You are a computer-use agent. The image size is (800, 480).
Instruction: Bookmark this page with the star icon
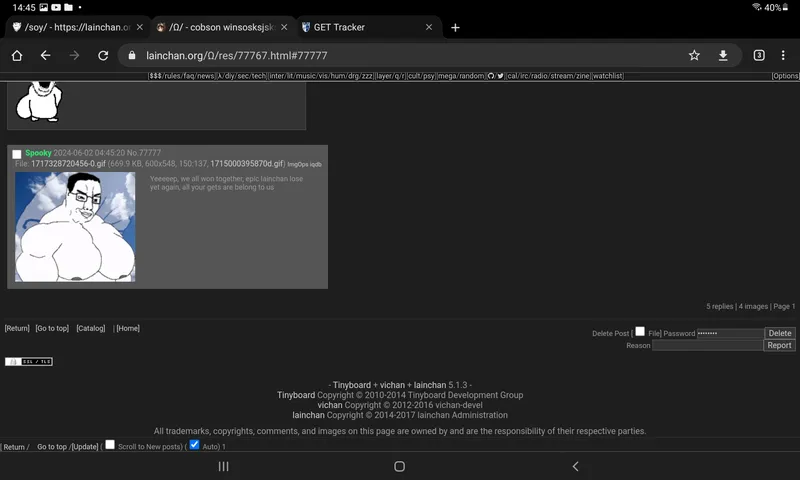694,56
